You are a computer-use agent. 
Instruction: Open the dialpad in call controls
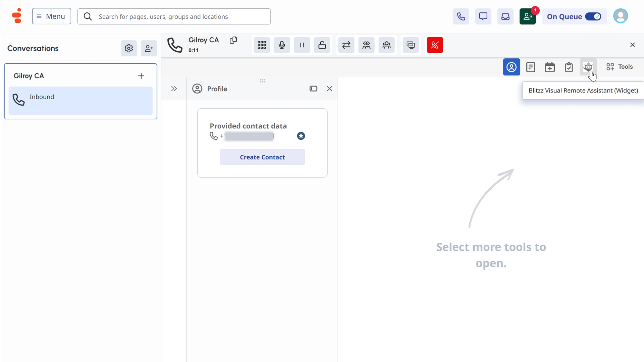click(x=262, y=45)
